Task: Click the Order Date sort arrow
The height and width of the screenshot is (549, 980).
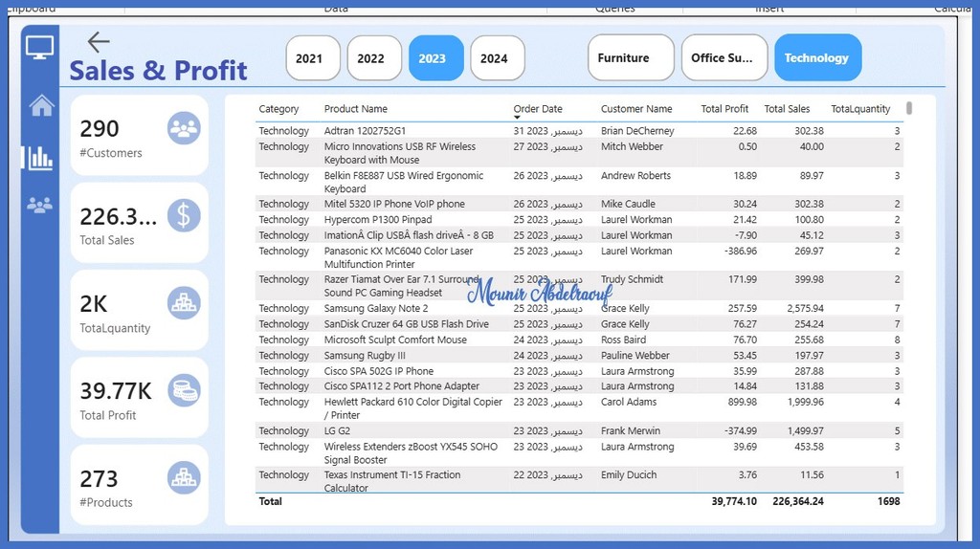Action: 517,118
